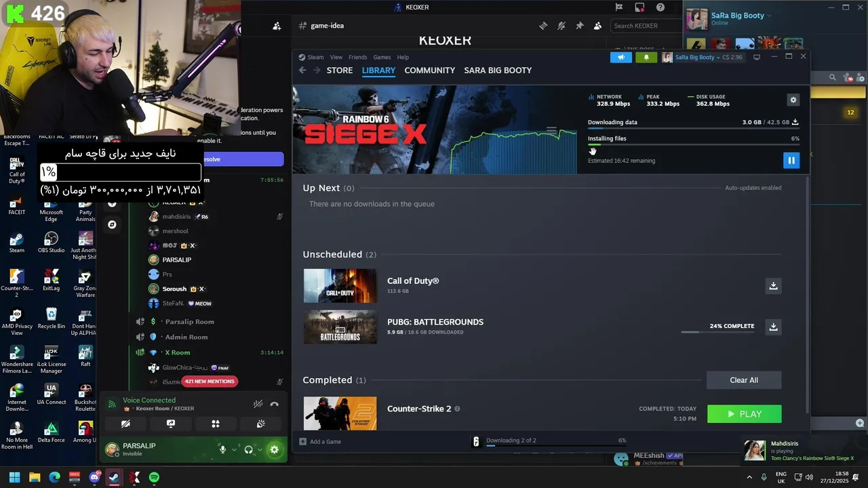Open Steam notifications bell button
Image resolution: width=868 pixels, height=488 pixels.
tap(646, 58)
